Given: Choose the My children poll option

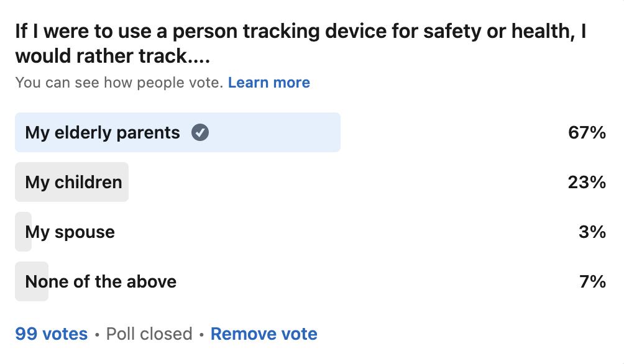Looking at the screenshot, I should [x=73, y=182].
